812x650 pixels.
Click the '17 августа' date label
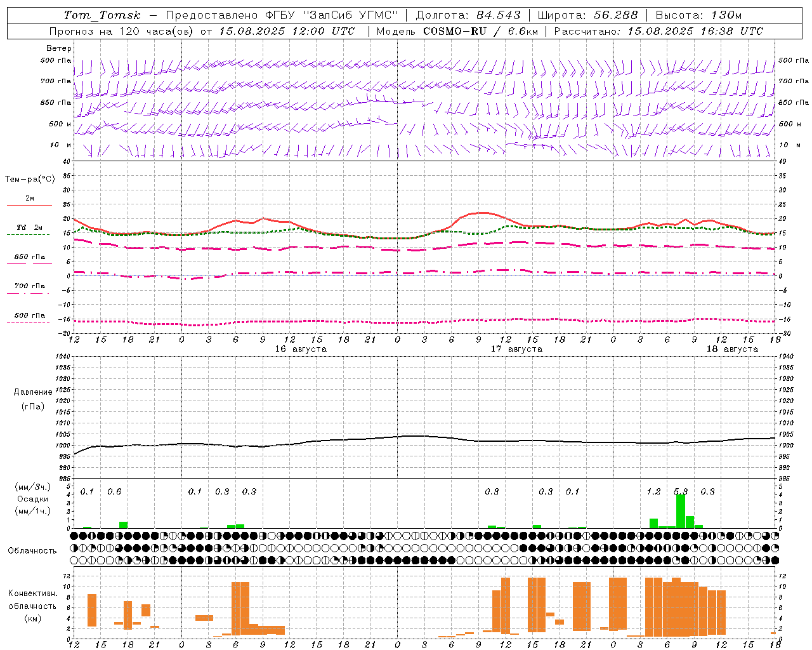pyautogui.click(x=516, y=349)
